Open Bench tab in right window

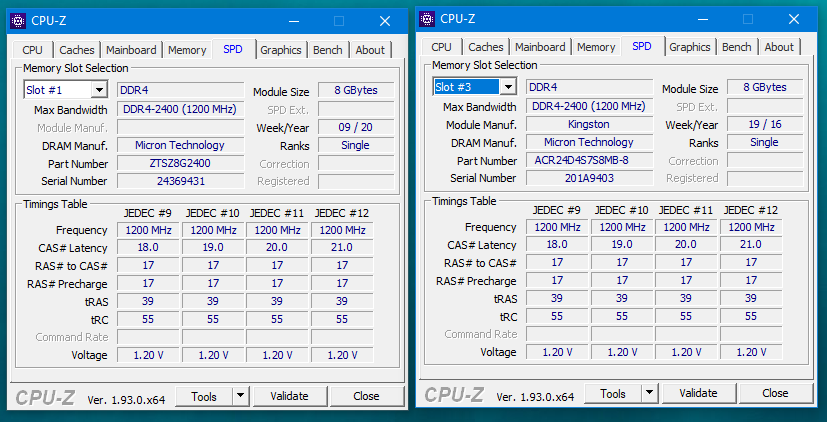737,47
